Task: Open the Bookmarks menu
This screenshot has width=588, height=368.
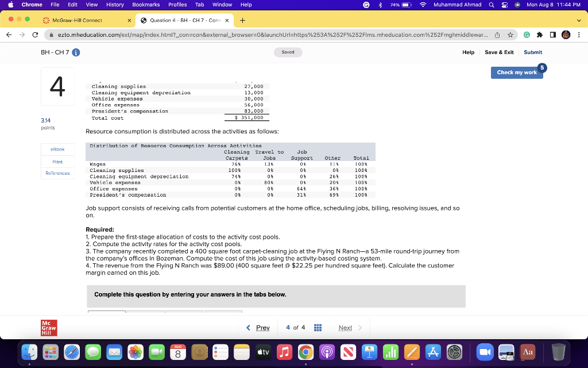Action: pyautogui.click(x=146, y=5)
